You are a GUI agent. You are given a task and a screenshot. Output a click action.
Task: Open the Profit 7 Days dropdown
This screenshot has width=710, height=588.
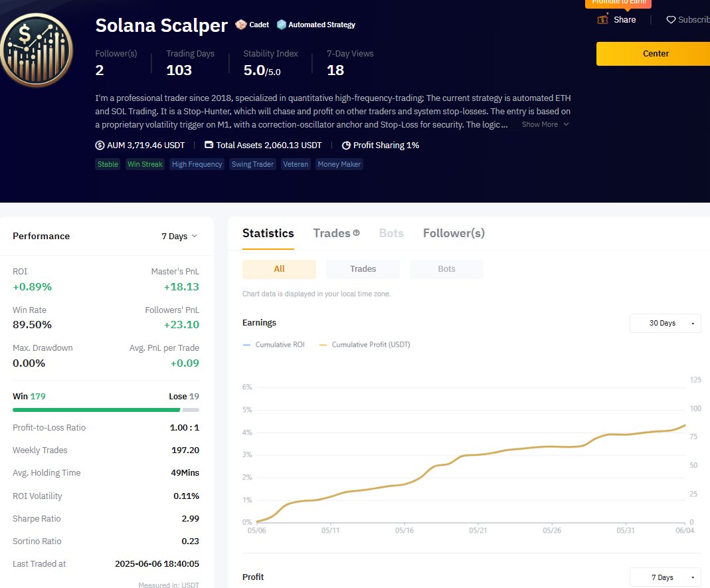(666, 577)
